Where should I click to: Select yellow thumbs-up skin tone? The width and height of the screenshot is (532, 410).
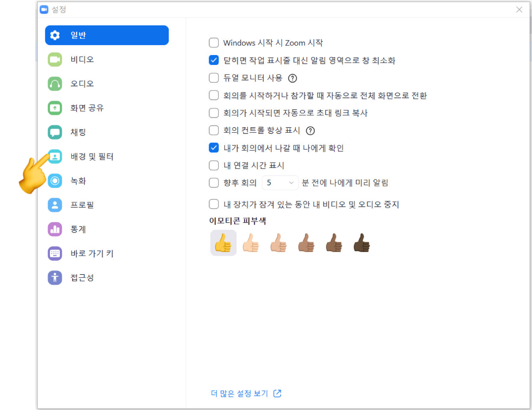click(x=223, y=243)
